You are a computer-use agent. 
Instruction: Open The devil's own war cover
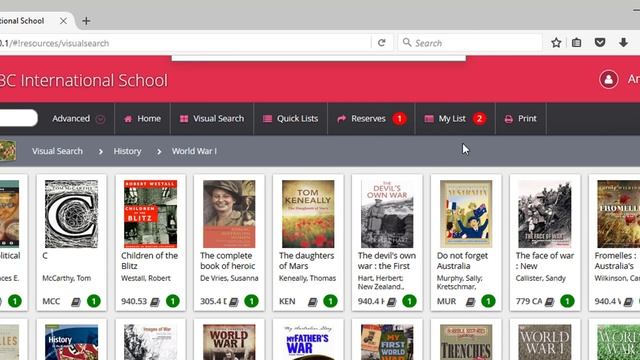(x=387, y=214)
